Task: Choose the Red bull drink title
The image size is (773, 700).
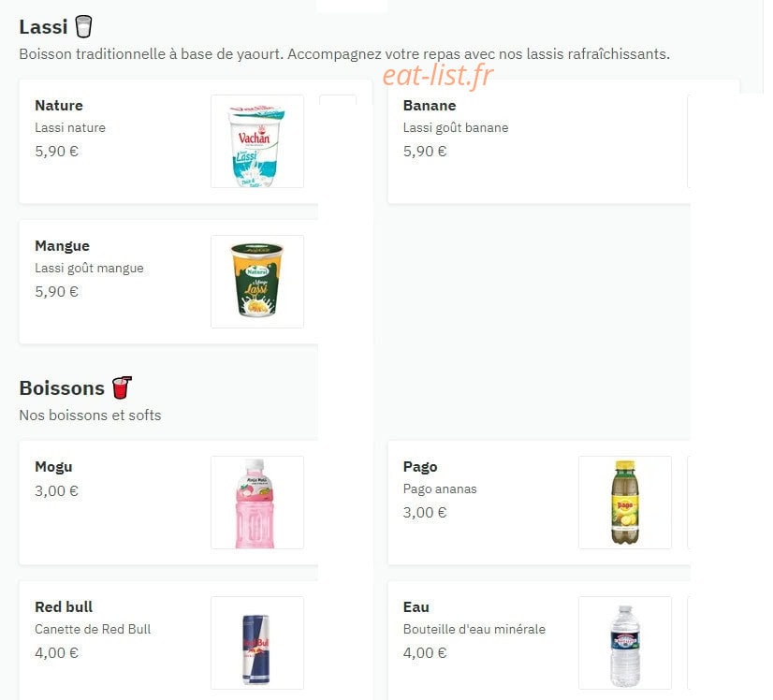Action: click(64, 606)
